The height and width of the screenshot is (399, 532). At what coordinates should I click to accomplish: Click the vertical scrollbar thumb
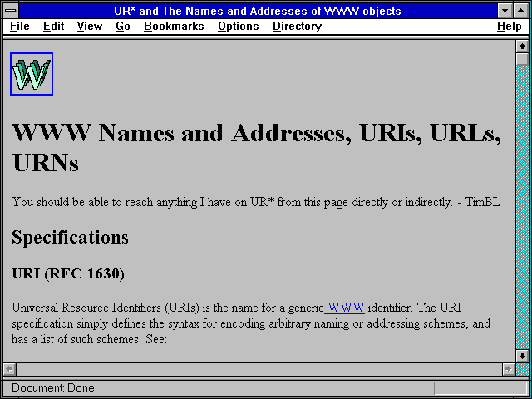pyautogui.click(x=522, y=59)
